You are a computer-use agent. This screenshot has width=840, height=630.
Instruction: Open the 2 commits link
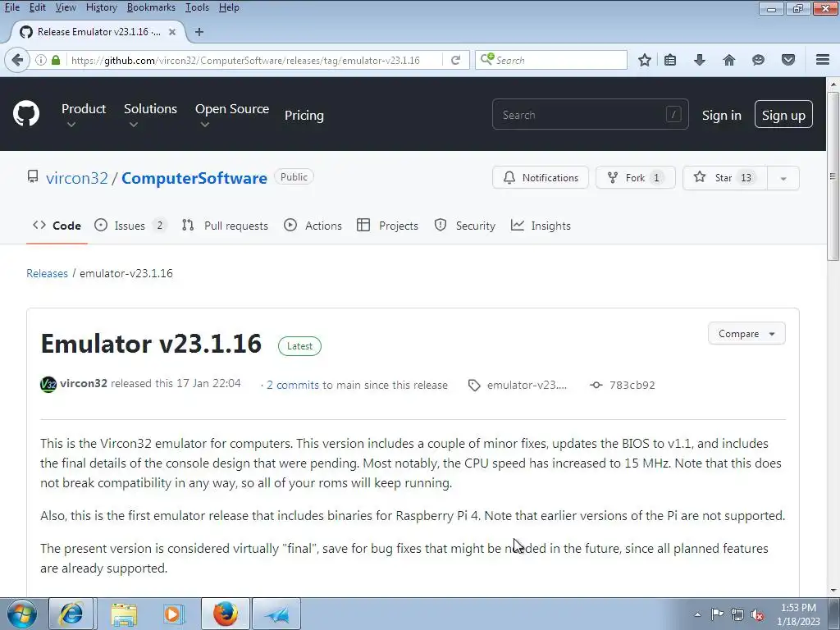293,385
